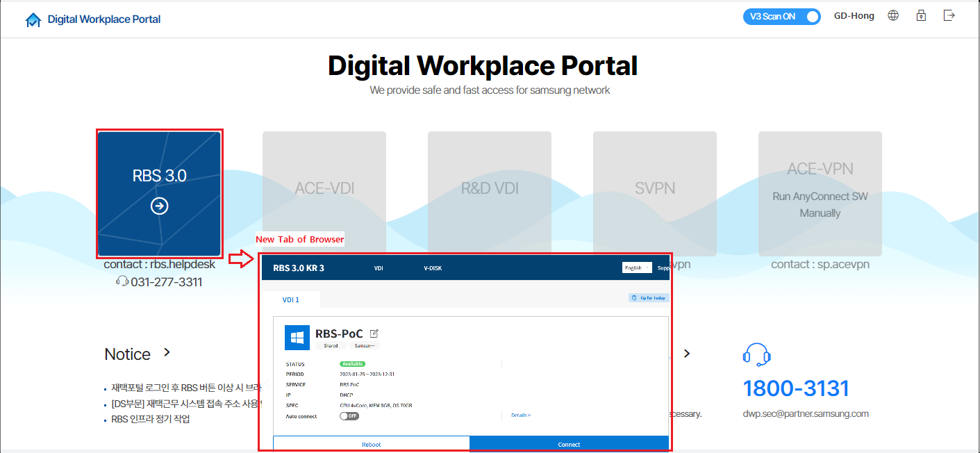Image resolution: width=980 pixels, height=453 pixels.
Task: Select the VDI 1 tab
Action: click(291, 299)
